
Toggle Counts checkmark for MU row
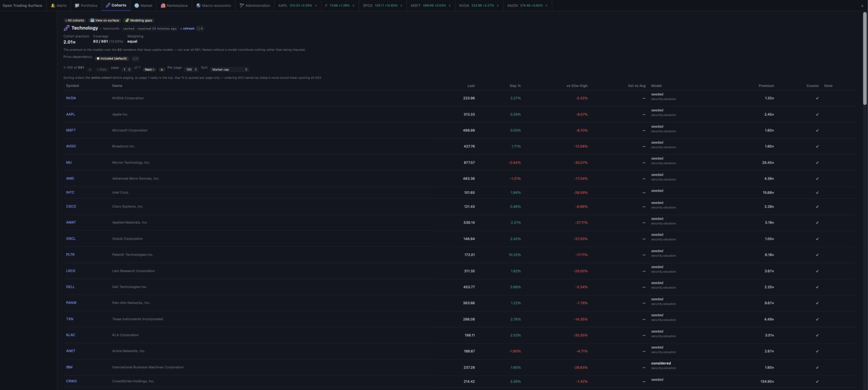(817, 163)
